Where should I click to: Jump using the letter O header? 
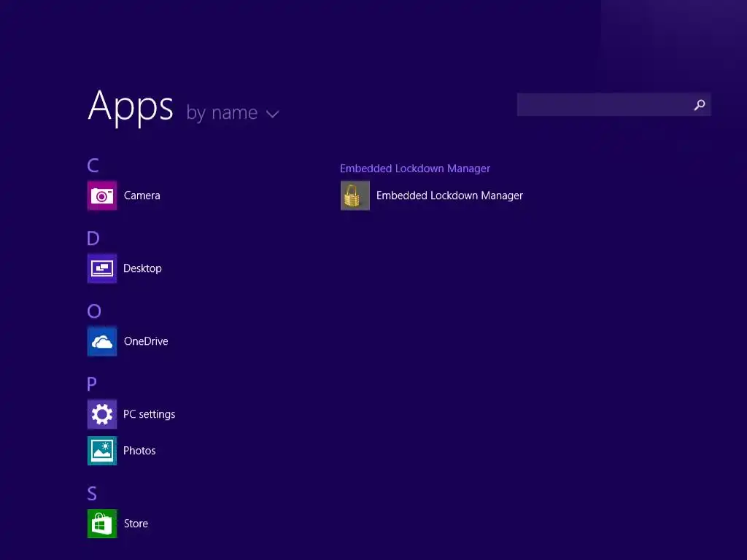[94, 311]
